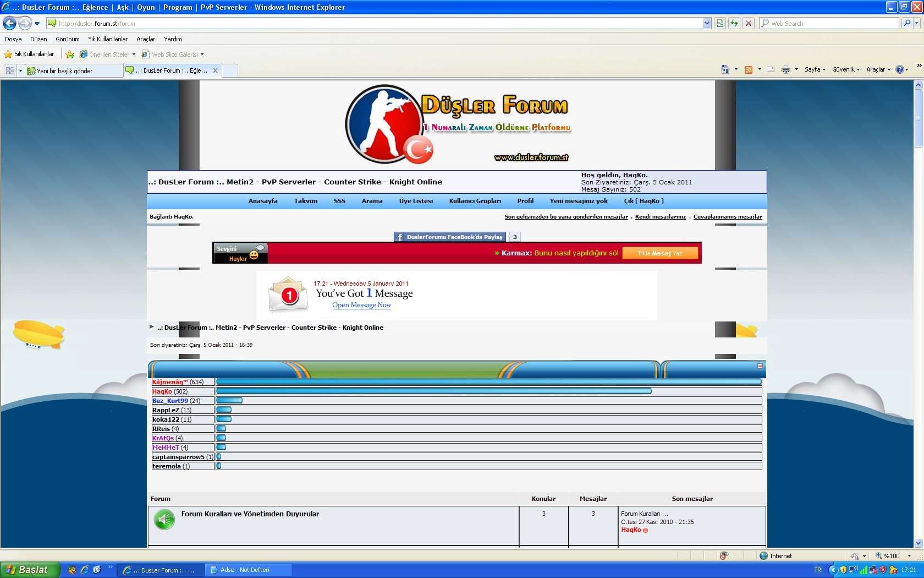This screenshot has width=924, height=578.
Task: Open Kendi mesajlarınız link
Action: 660,217
